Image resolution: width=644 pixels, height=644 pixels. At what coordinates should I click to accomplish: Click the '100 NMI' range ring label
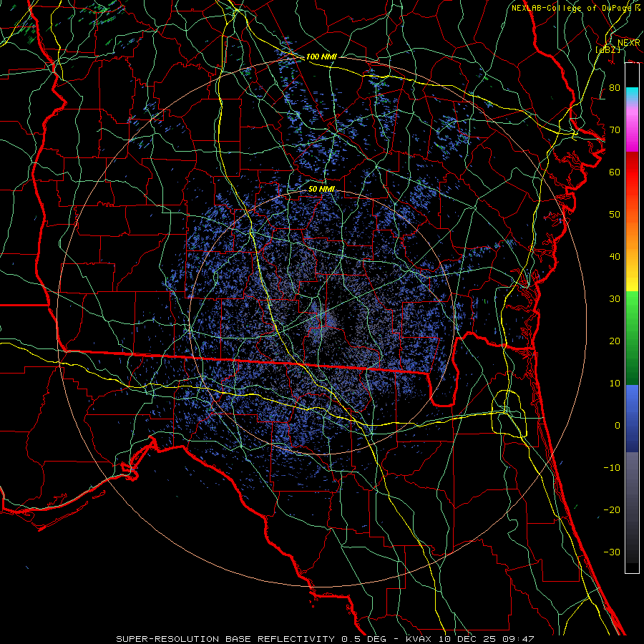[x=321, y=57]
